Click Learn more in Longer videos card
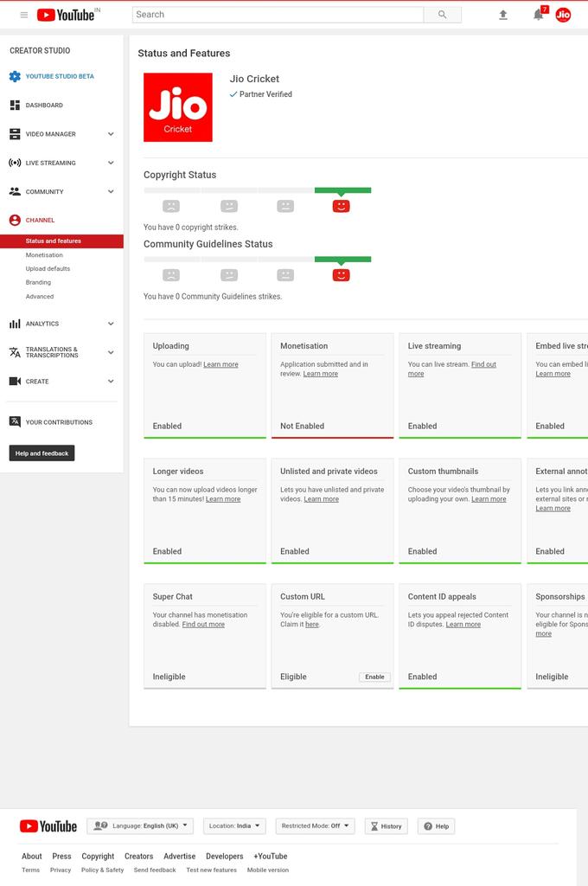588x886 pixels. click(223, 499)
